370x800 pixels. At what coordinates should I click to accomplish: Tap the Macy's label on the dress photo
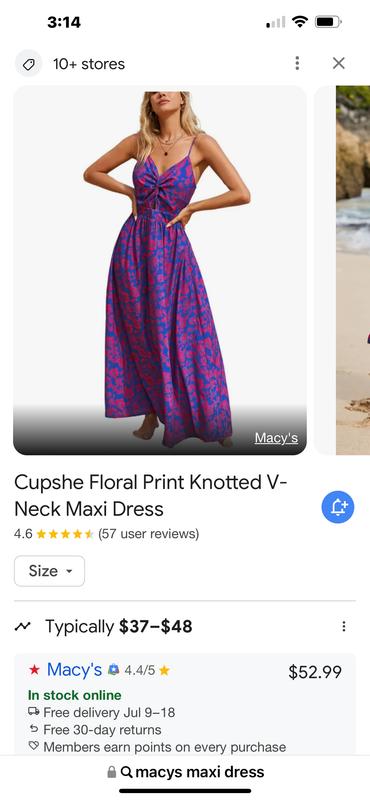(276, 438)
